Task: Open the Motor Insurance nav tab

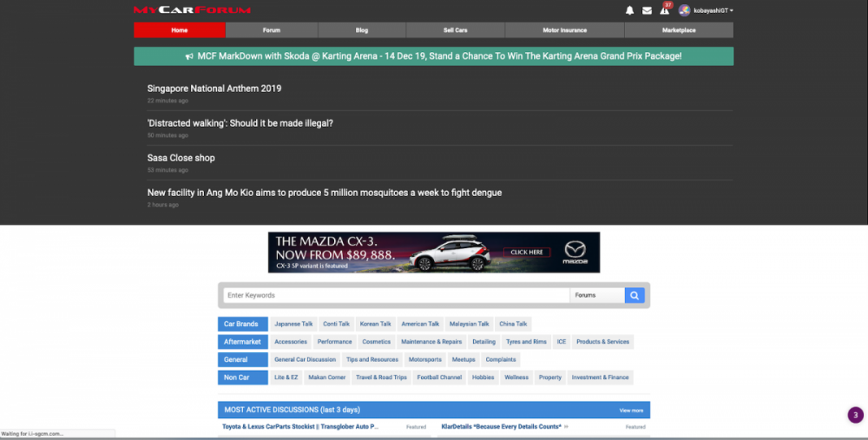Action: coord(564,30)
